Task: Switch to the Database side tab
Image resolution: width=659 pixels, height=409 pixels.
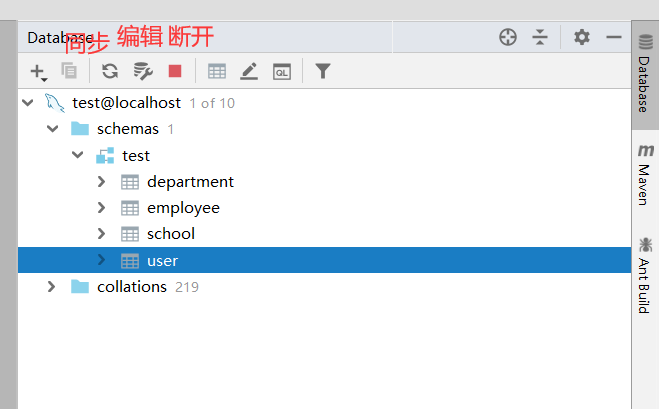Action: pos(645,75)
